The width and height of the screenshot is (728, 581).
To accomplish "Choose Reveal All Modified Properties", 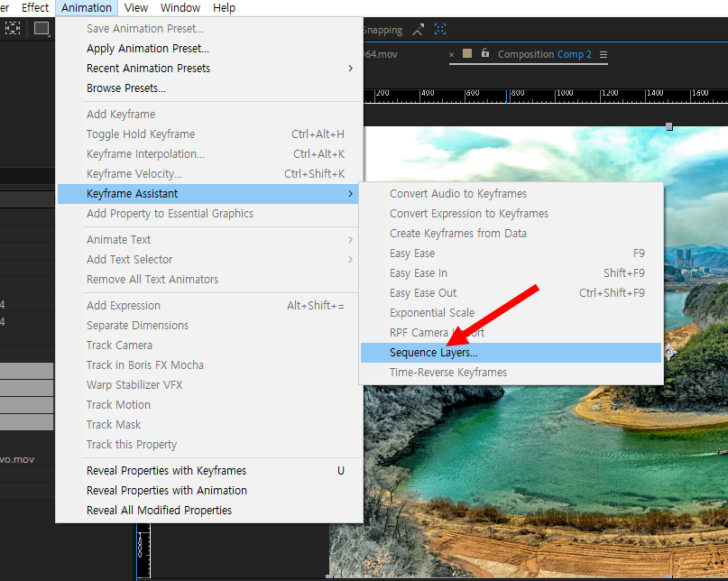I will pos(209,511).
